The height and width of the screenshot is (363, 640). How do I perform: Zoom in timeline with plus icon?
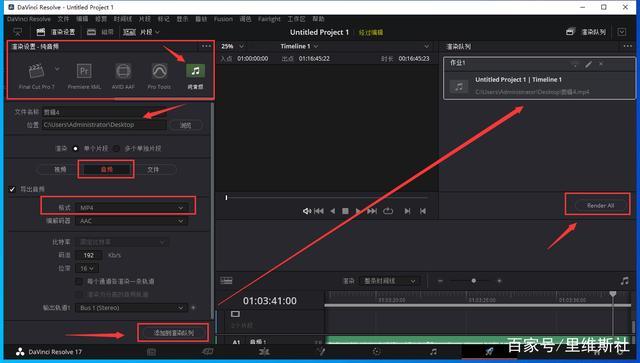pos(499,281)
